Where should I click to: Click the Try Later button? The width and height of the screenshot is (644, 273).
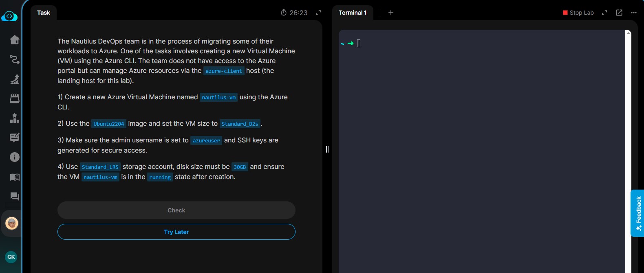(176, 232)
